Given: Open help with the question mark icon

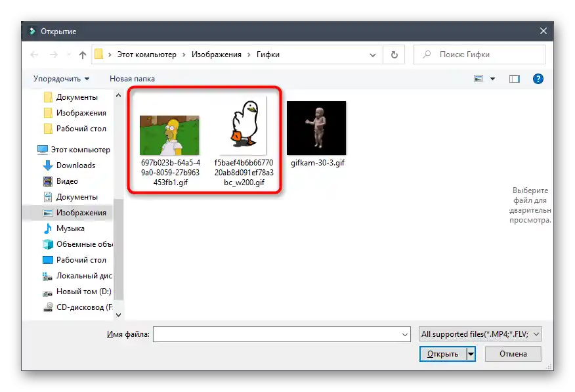Looking at the screenshot, I should (538, 79).
